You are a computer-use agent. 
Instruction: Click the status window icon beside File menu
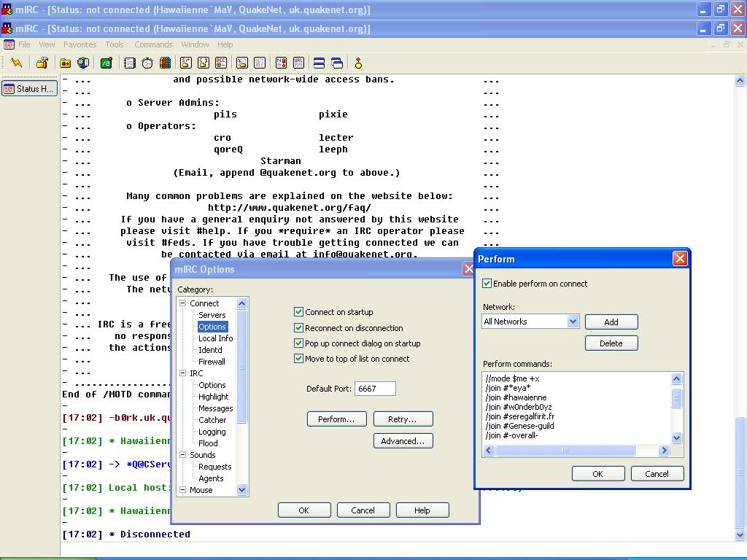(9, 44)
